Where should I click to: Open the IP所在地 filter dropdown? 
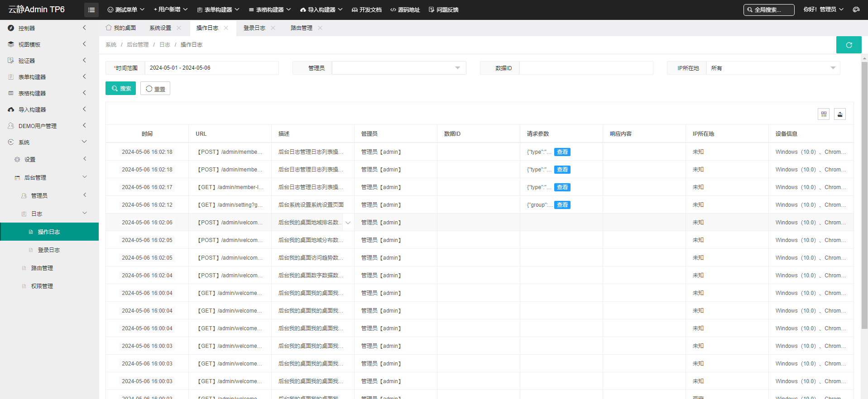(773, 68)
